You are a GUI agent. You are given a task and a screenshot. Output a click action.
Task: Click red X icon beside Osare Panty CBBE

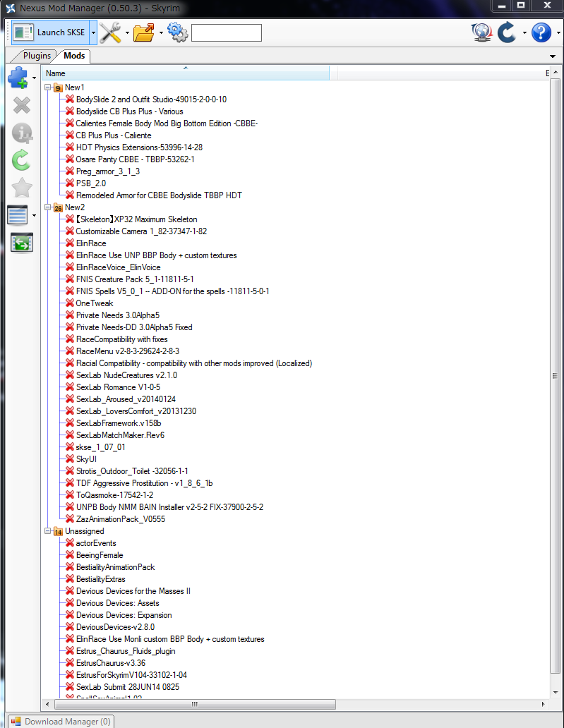(70, 159)
